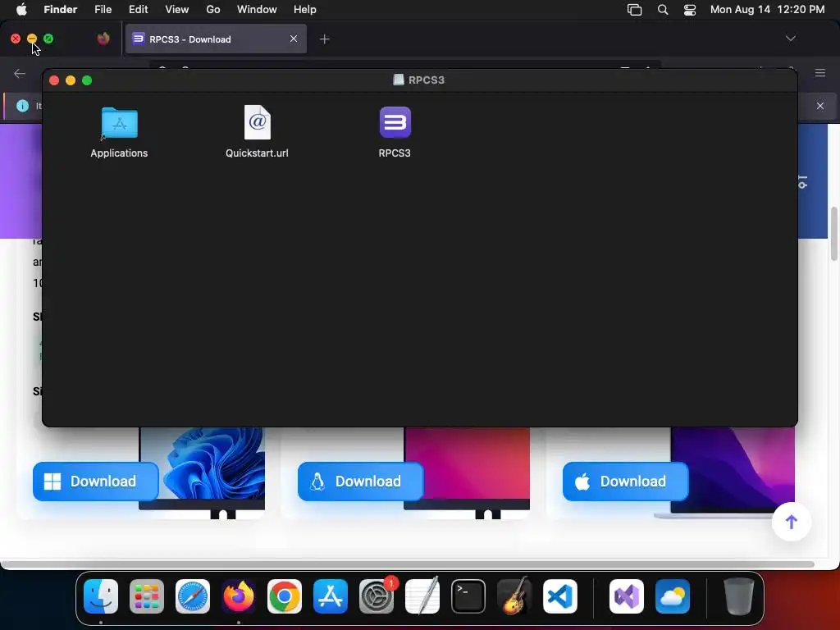Screen dimensions: 840x630
Task: Launch Terminal from the Dock
Action: coord(468,596)
